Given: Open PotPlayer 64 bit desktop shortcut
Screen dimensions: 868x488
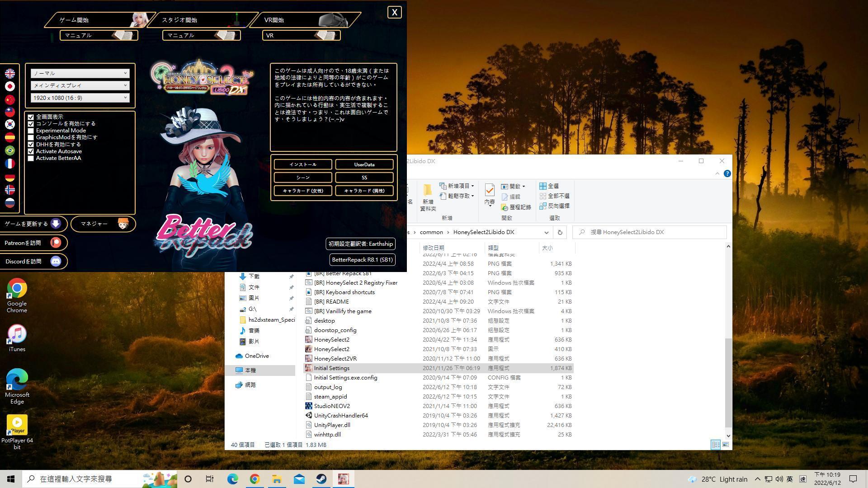Looking at the screenshot, I should click(17, 432).
